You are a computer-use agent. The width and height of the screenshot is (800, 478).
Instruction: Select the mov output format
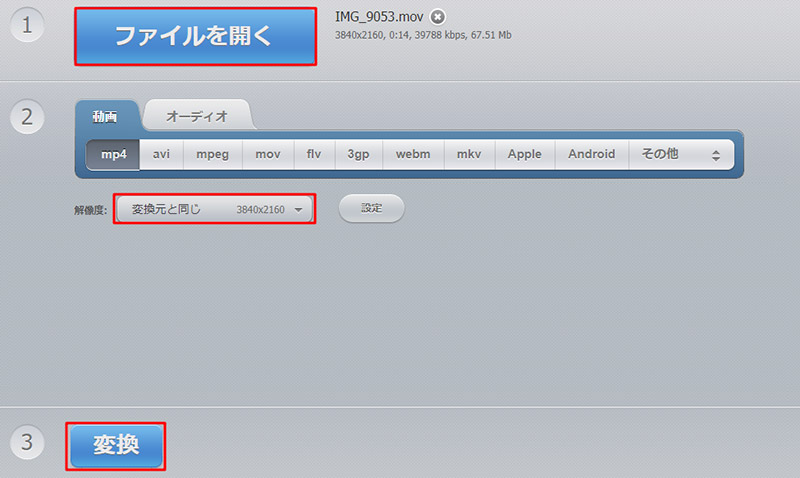point(268,154)
